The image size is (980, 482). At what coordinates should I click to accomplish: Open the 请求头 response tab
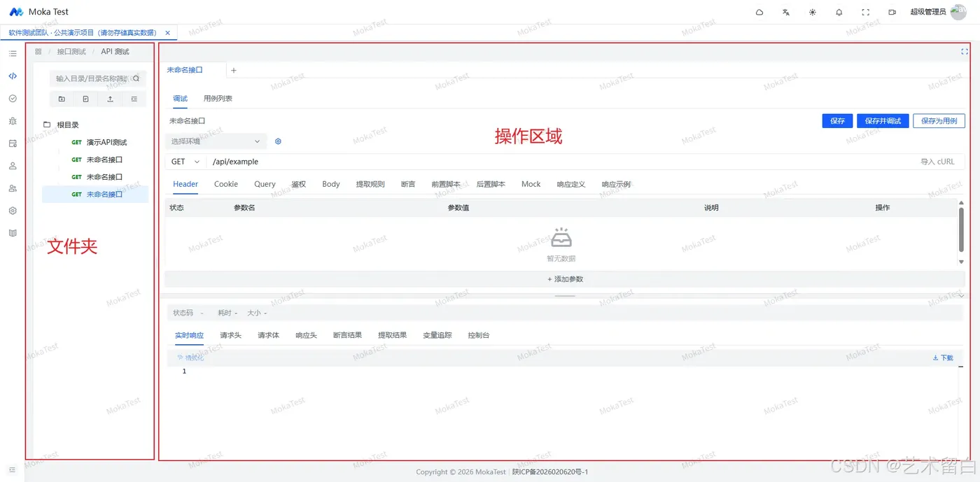pyautogui.click(x=230, y=335)
